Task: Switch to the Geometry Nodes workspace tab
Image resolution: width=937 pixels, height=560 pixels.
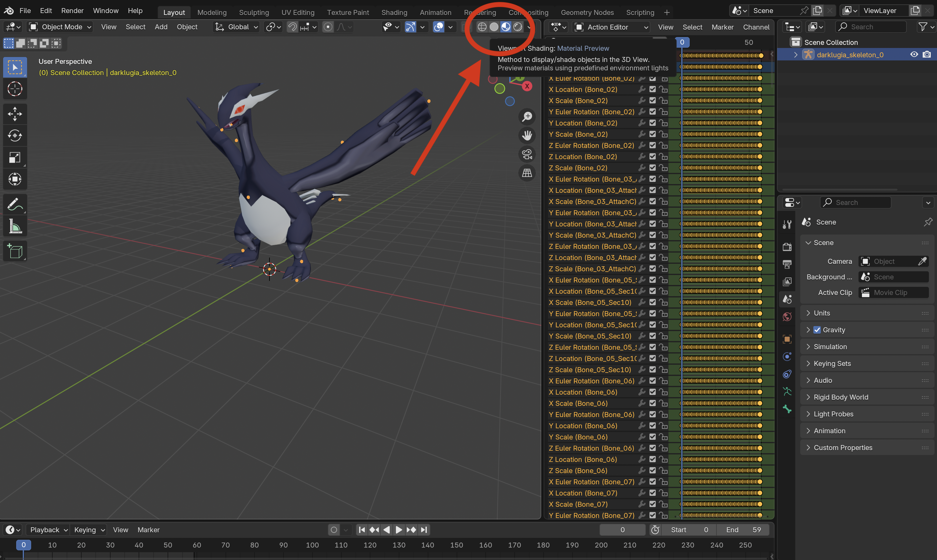Action: point(587,12)
